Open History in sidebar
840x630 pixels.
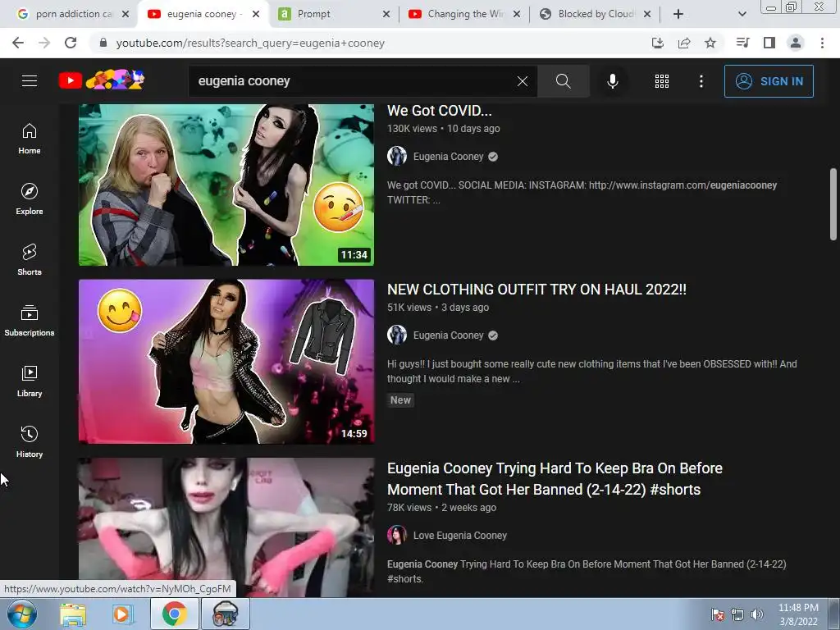[30, 441]
